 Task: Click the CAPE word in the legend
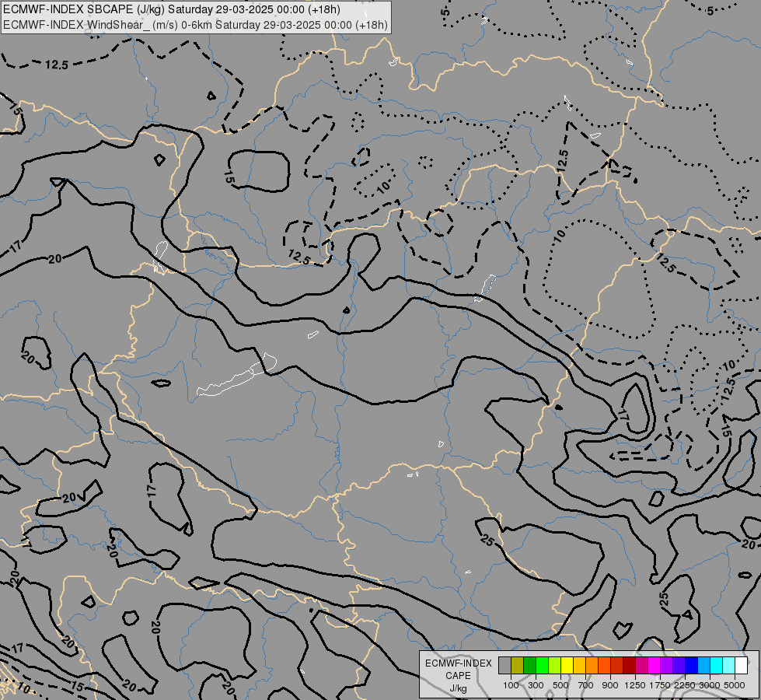point(458,676)
